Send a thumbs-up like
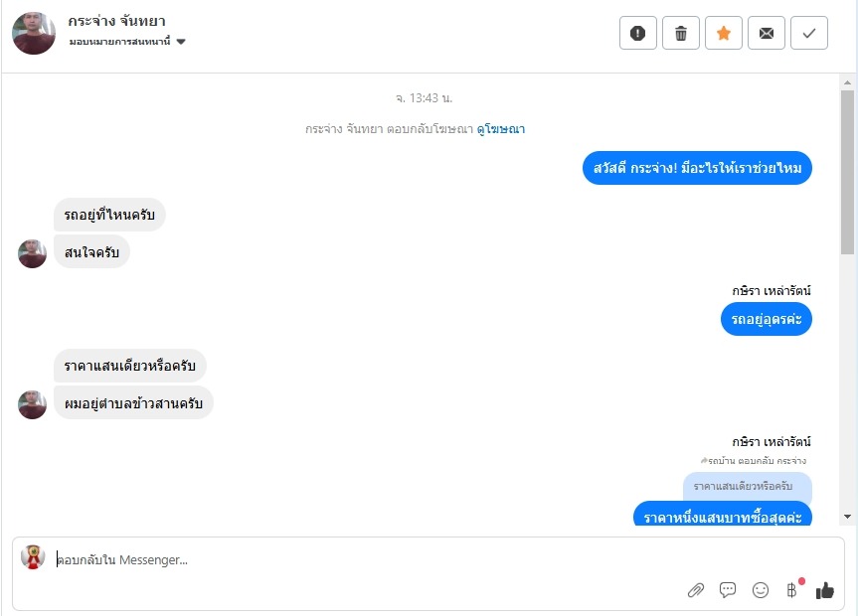The height and width of the screenshot is (616, 858). tap(824, 590)
